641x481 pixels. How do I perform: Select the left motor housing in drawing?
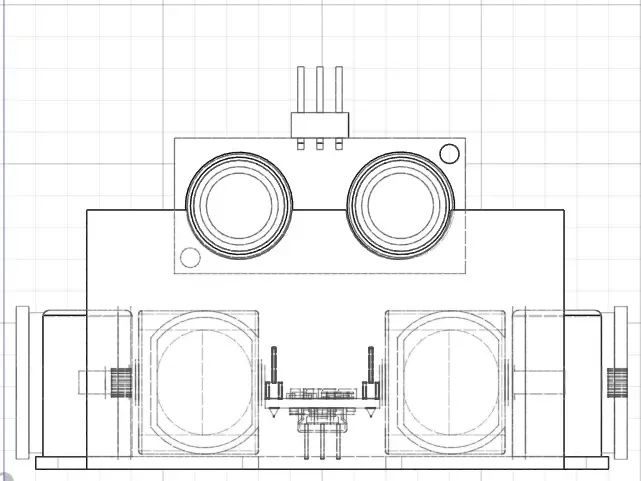199,383
